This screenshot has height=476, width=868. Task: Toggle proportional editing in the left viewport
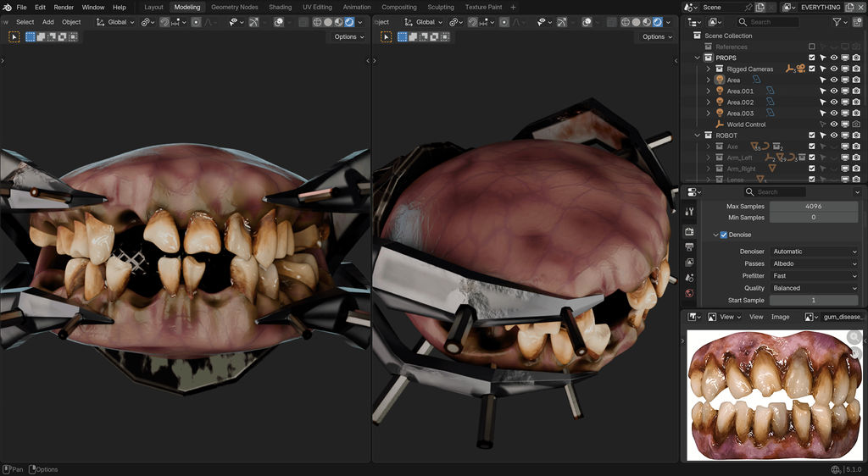pyautogui.click(x=196, y=22)
